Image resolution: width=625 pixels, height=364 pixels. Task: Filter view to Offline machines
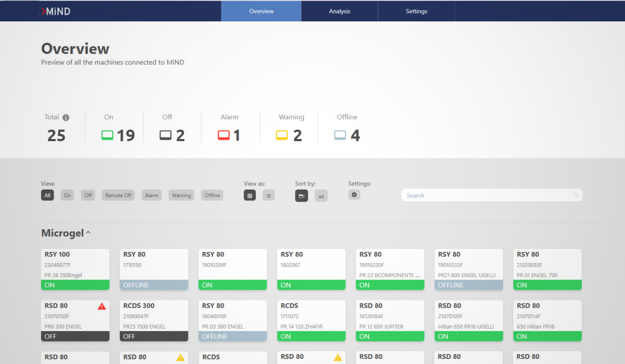pyautogui.click(x=212, y=195)
